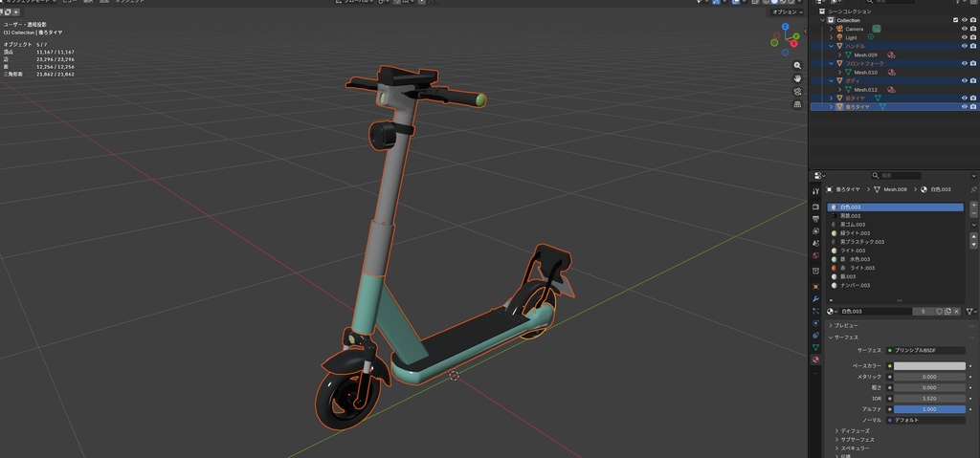Open the View Layer properties tab
Viewport: 980px width, 458px height.
[x=815, y=231]
